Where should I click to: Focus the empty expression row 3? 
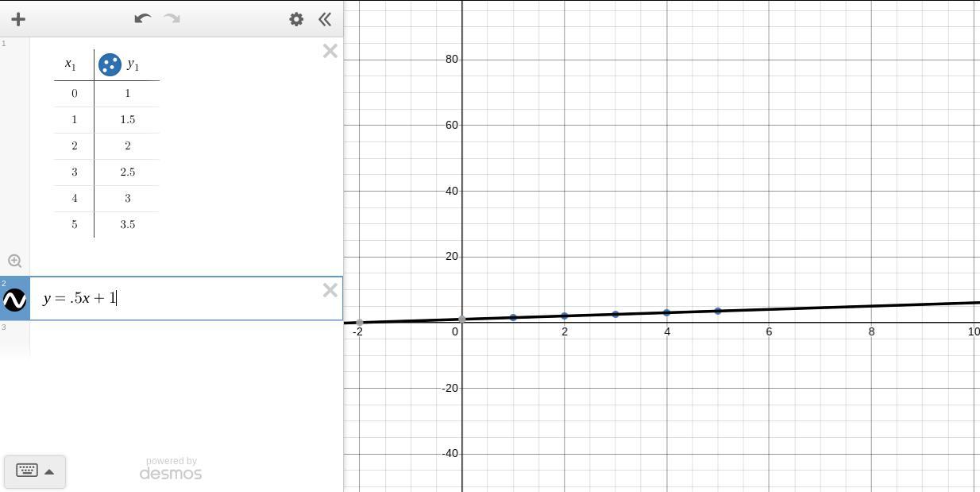pos(186,339)
